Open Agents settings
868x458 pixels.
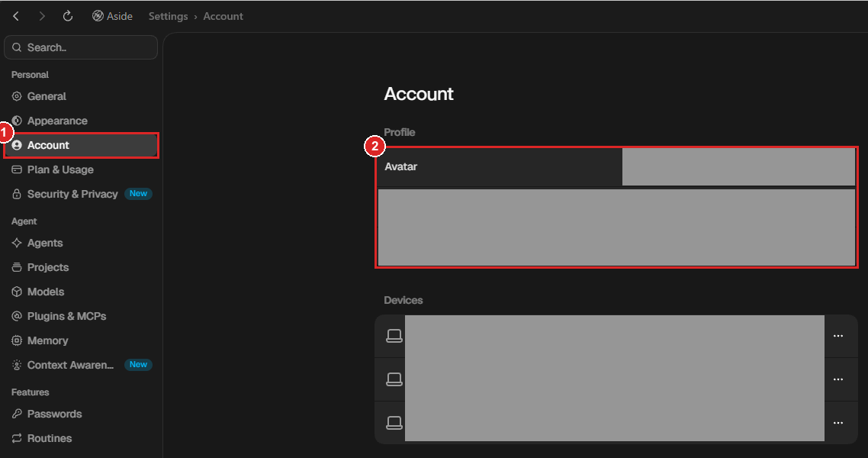tap(81, 244)
